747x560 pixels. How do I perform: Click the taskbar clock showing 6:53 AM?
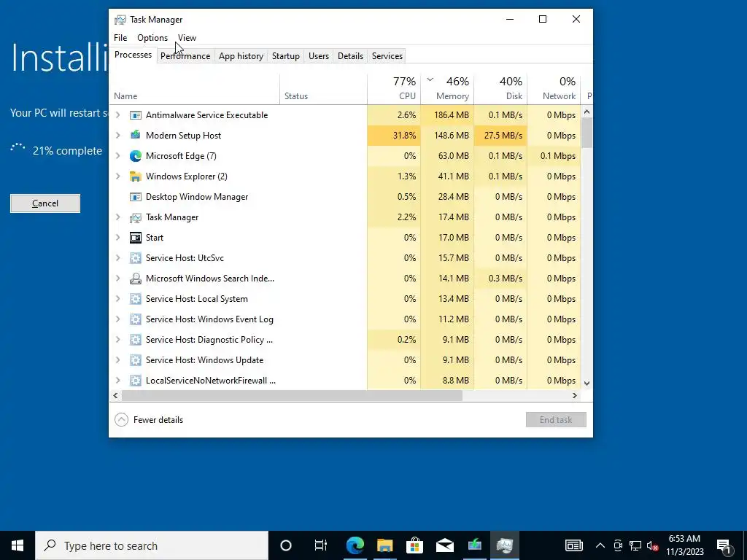tap(684, 545)
